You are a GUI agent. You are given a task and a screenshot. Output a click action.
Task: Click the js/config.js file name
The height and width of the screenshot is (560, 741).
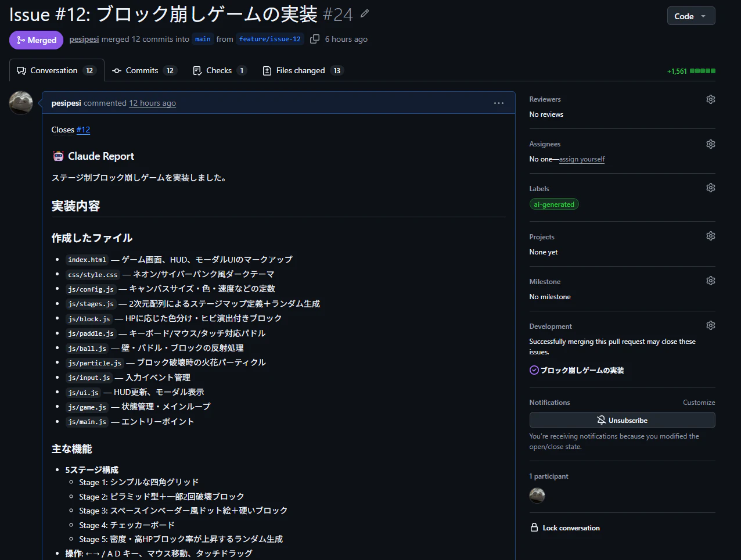[x=91, y=289]
